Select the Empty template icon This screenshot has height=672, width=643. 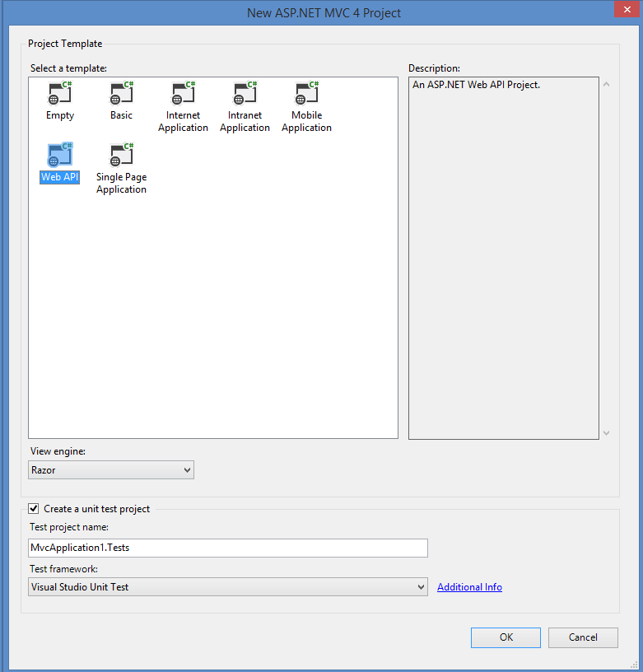[x=59, y=93]
